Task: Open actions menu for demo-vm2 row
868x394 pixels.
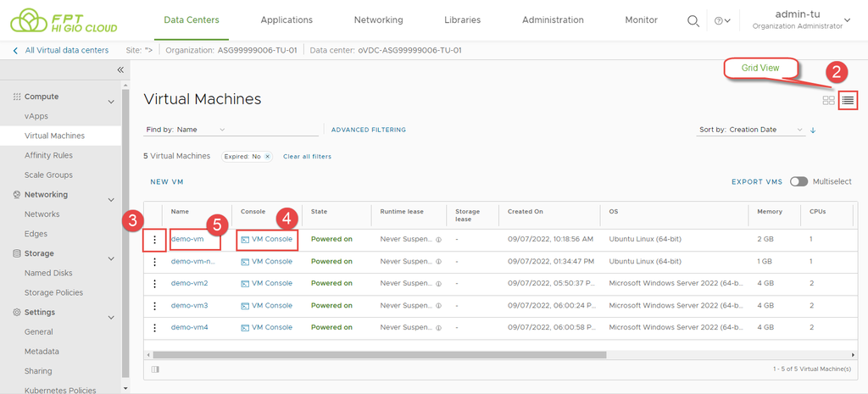Action: click(x=154, y=283)
